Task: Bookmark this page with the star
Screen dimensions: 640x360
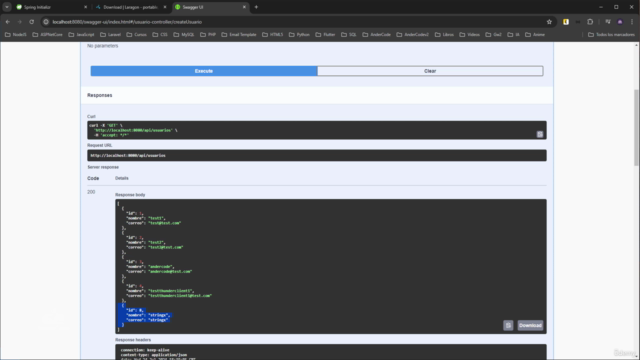Action: [549, 22]
